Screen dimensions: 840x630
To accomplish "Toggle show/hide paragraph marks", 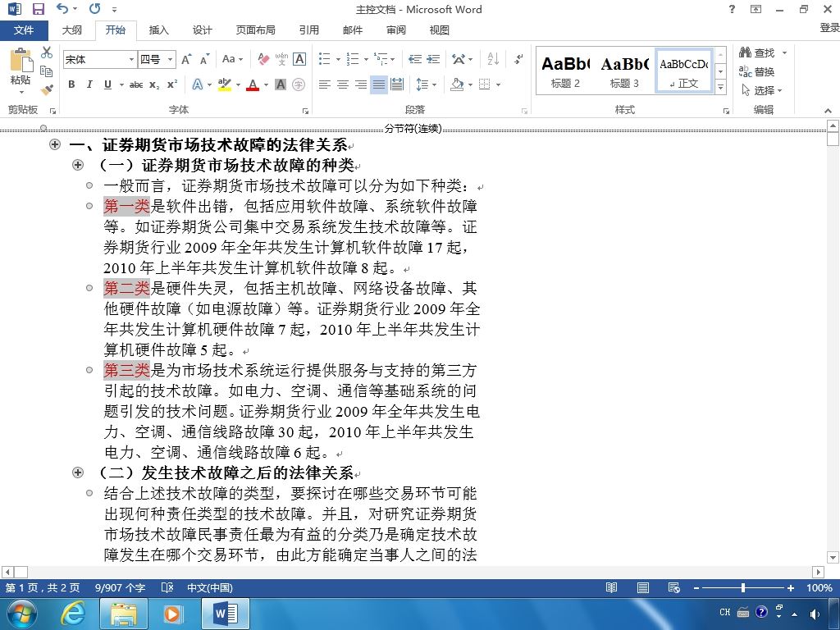I will point(518,59).
